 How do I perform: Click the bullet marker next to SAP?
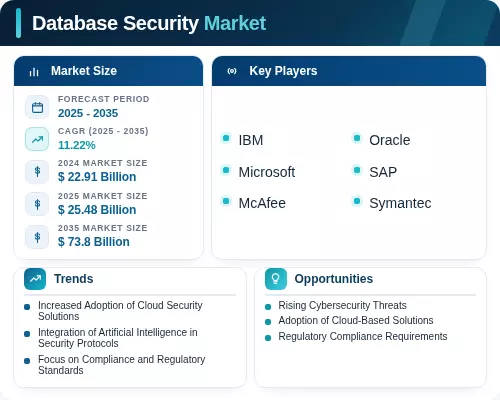pos(357,170)
